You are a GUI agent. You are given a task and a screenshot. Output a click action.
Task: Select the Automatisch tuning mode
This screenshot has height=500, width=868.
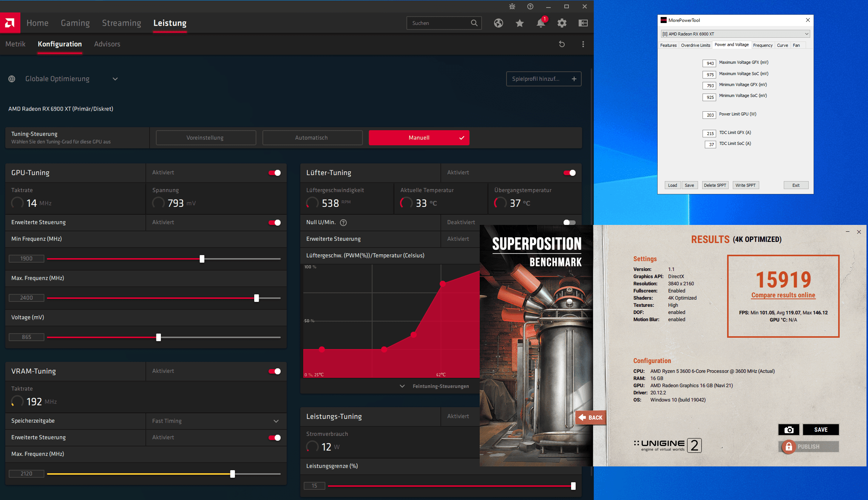point(312,138)
